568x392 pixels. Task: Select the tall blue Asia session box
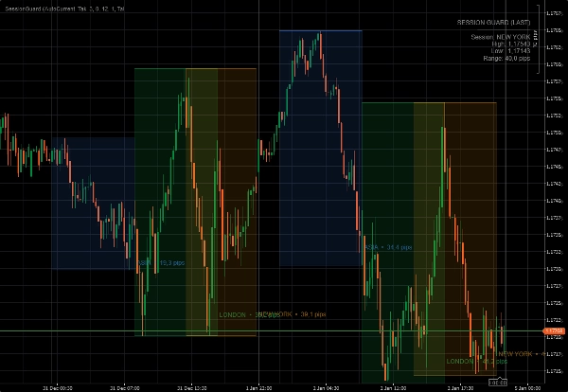[319, 142]
